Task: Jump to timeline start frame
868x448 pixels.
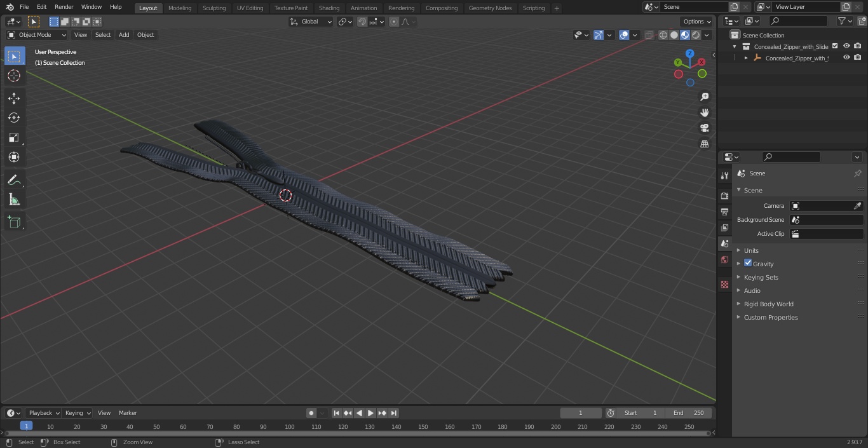Action: pos(337,413)
